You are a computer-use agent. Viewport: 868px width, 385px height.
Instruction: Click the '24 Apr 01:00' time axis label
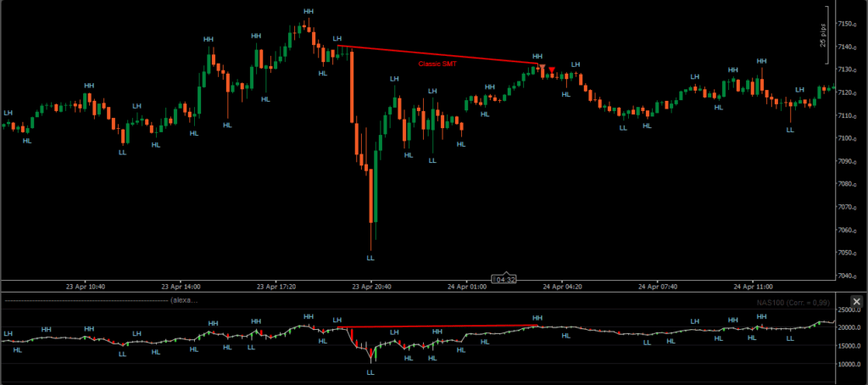[465, 287]
